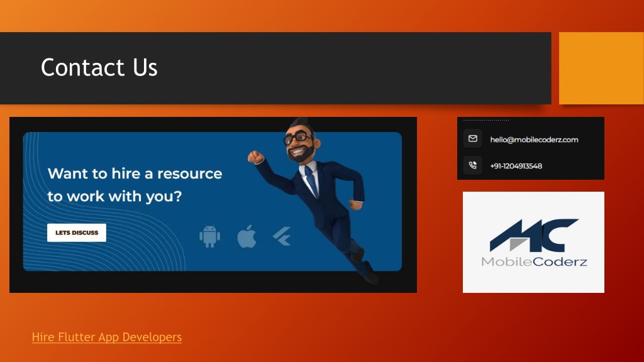
Task: Click the email envelope icon
Action: click(x=473, y=139)
